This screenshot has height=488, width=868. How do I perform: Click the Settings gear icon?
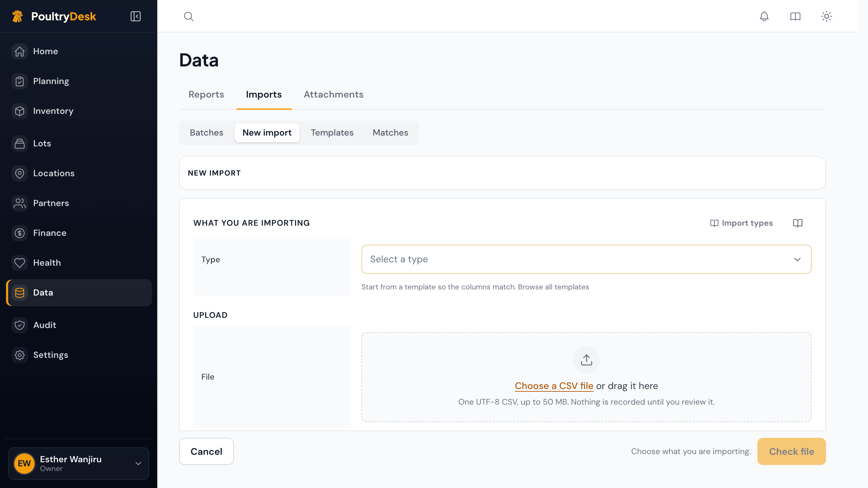(x=20, y=355)
